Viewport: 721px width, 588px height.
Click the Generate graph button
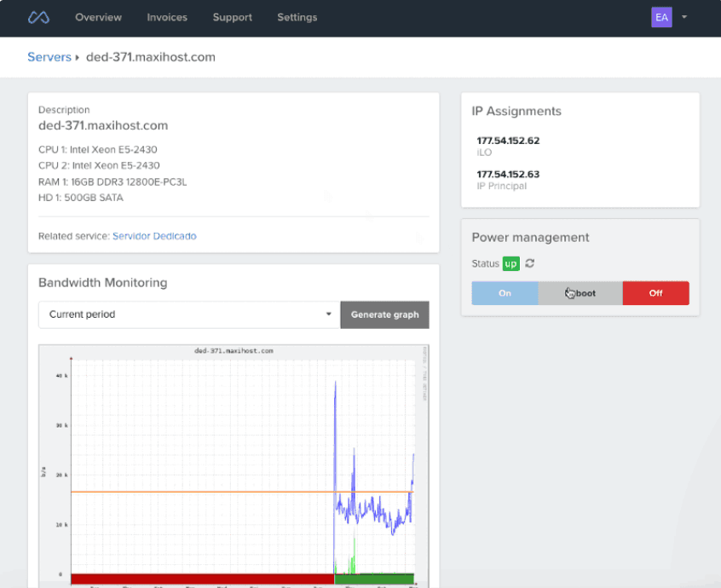click(384, 314)
